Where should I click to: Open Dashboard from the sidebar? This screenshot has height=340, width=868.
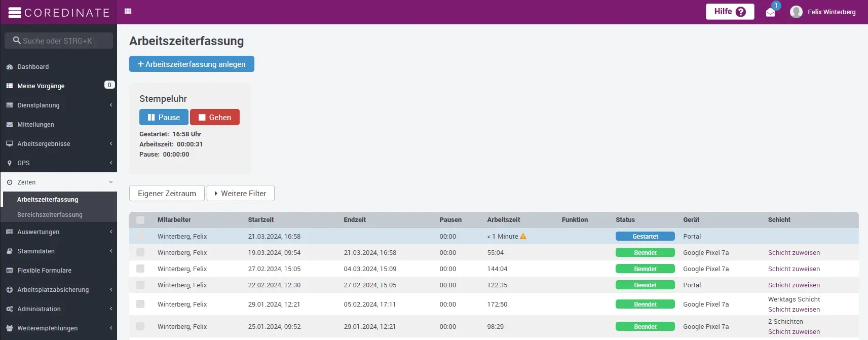point(33,67)
